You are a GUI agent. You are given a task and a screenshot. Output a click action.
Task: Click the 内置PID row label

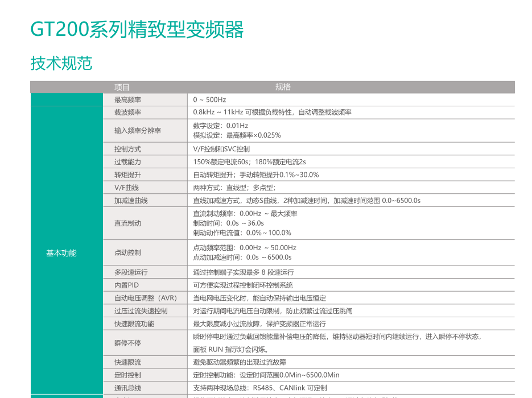point(126,285)
